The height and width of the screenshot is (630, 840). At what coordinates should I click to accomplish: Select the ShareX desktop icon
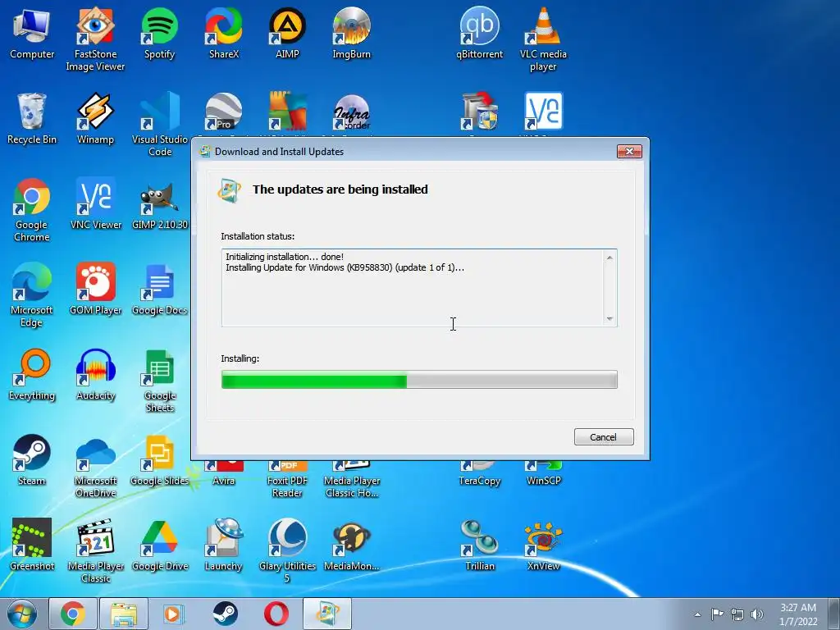223,34
